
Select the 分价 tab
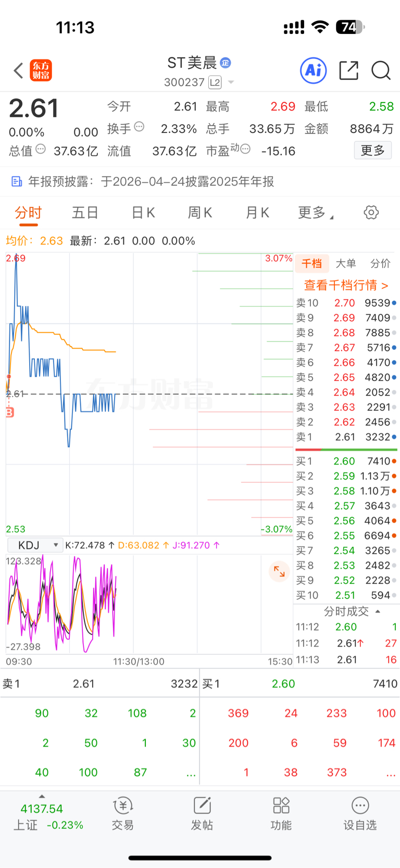coord(380,263)
